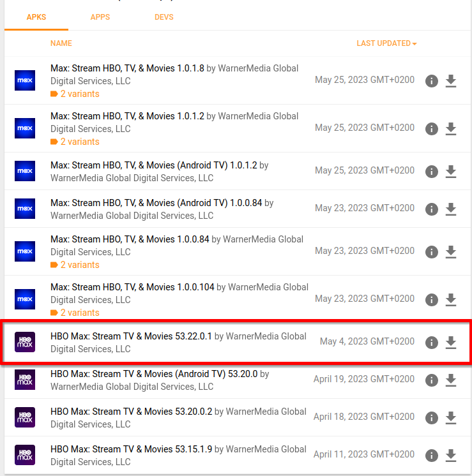Open info for HBO Max 53.20.0.2
Screen dimensions: 472x476
(x=432, y=418)
